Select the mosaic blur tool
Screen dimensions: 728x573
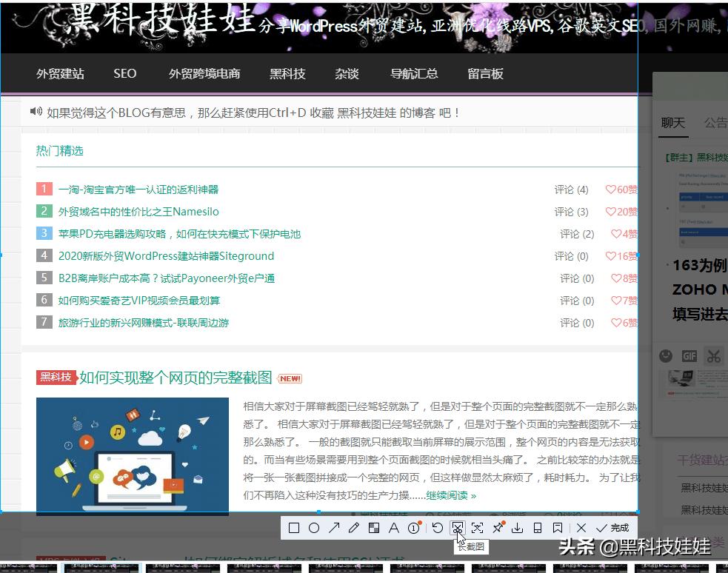[x=374, y=528]
